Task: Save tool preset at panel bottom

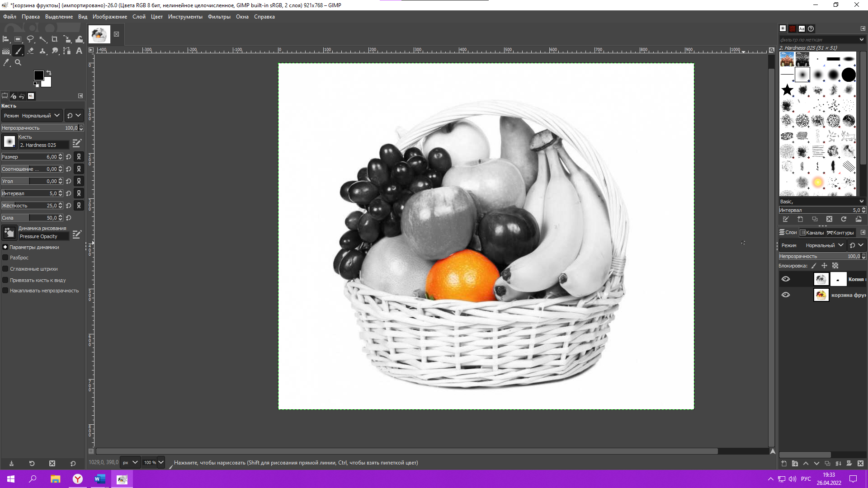Action: pos(11,463)
